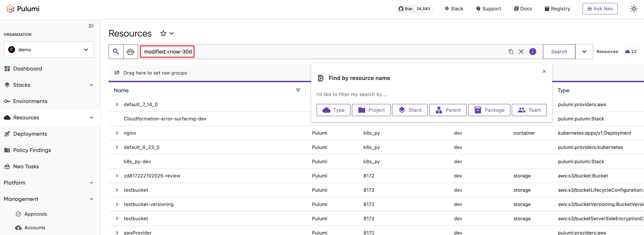
Task: Run the Search button
Action: click(x=559, y=52)
